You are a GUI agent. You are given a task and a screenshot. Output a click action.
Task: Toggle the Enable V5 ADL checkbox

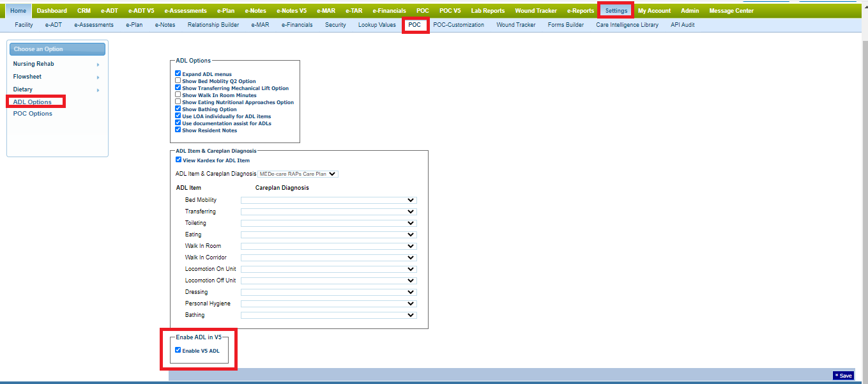178,350
